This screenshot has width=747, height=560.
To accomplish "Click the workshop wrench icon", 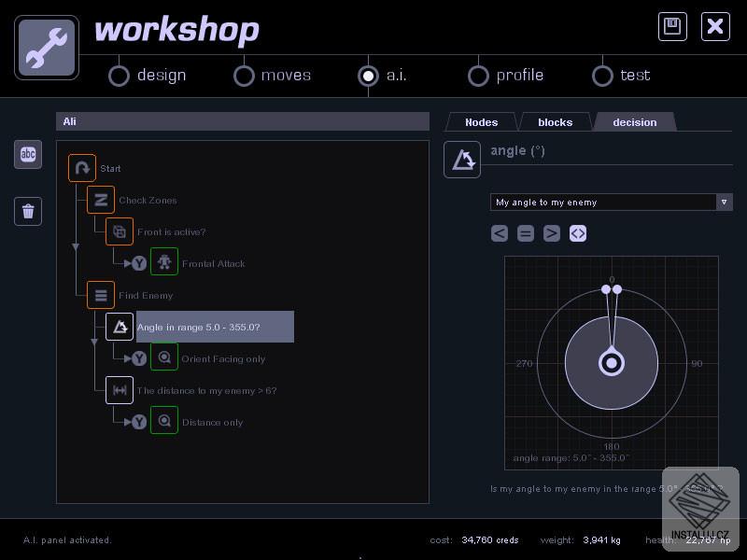I will 46,48.
